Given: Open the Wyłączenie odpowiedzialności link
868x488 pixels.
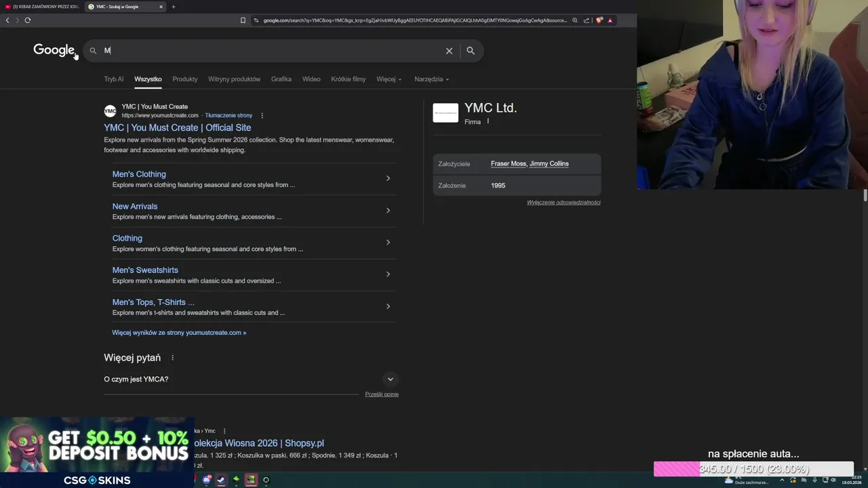Looking at the screenshot, I should pos(564,203).
